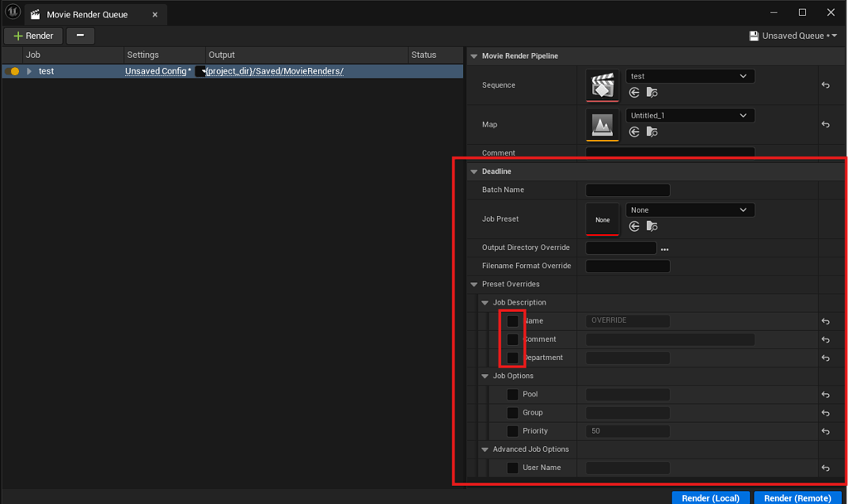Click the Render (Remote) button
Image resolution: width=848 pixels, height=504 pixels.
coord(797,497)
